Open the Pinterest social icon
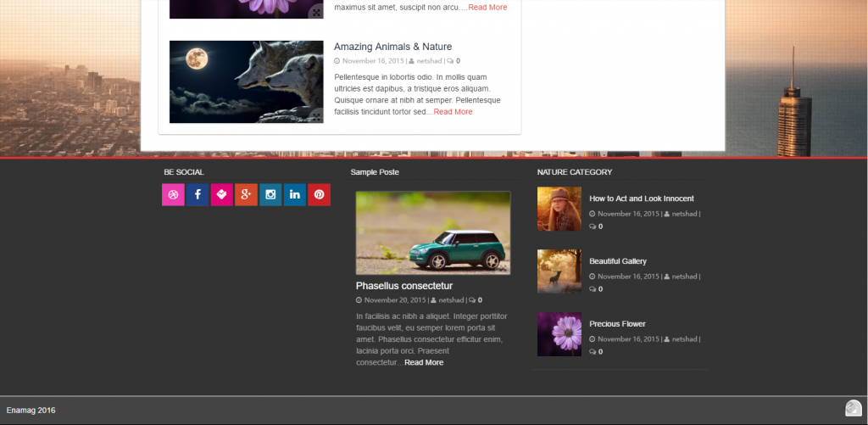 [320, 194]
